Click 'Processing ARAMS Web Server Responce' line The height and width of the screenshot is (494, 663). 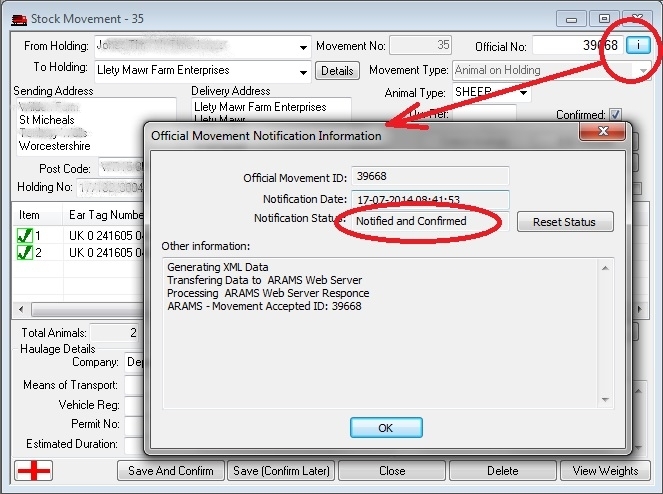click(x=268, y=293)
